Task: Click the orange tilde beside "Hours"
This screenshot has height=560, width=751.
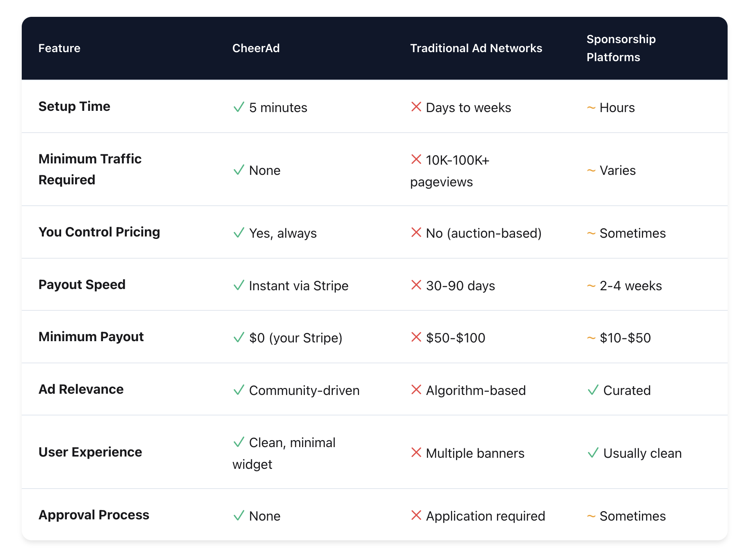Action: click(x=591, y=108)
